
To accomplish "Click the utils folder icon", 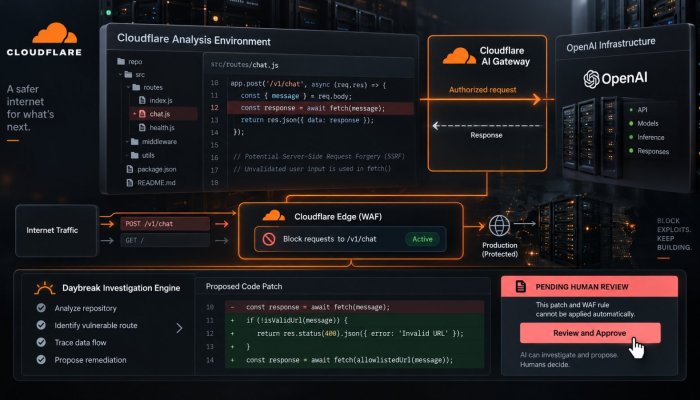I will pyautogui.click(x=135, y=155).
